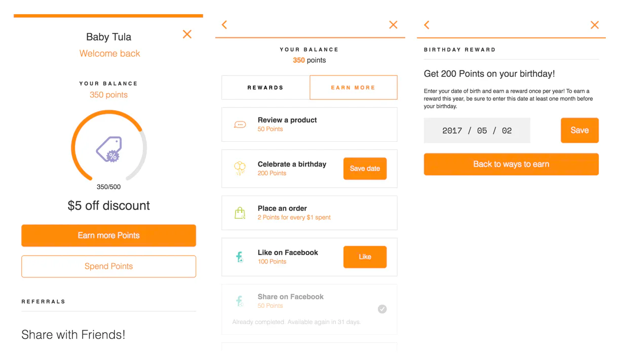Select the Review a product speech bubble icon

tap(240, 124)
